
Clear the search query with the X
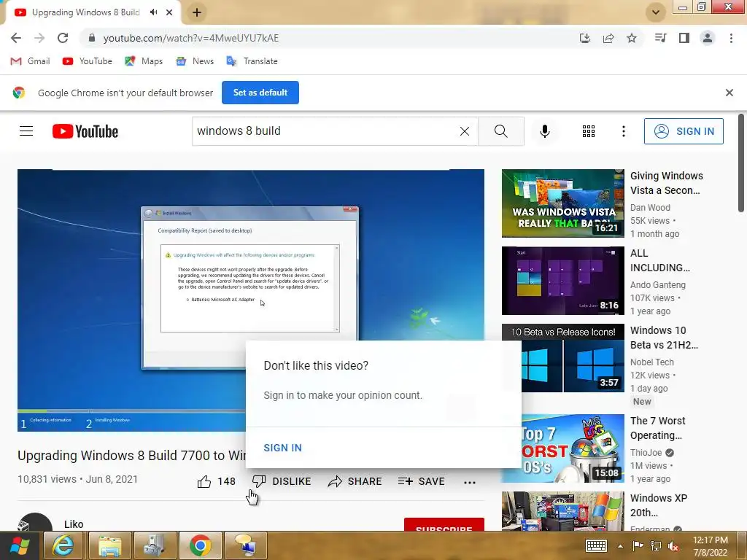pos(465,131)
